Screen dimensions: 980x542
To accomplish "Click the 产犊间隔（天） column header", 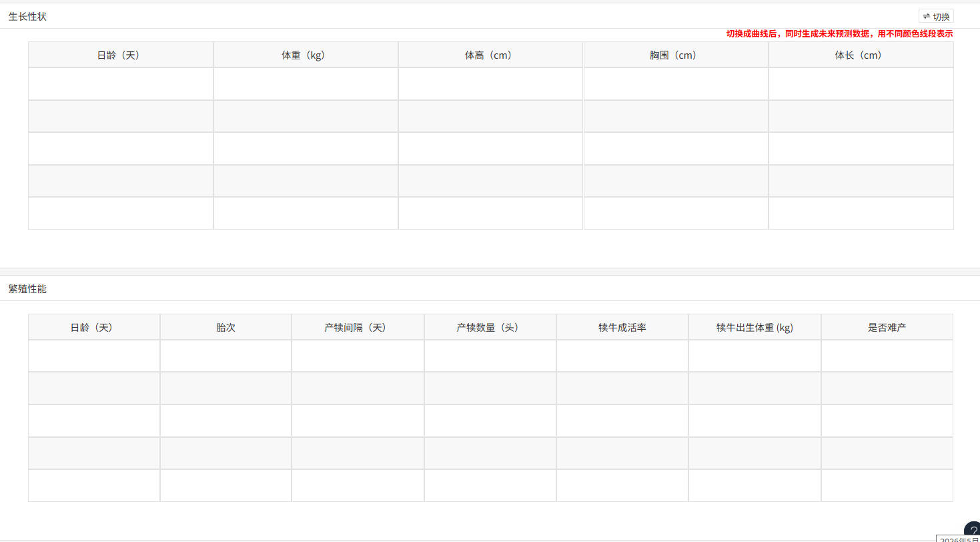I will click(x=358, y=328).
